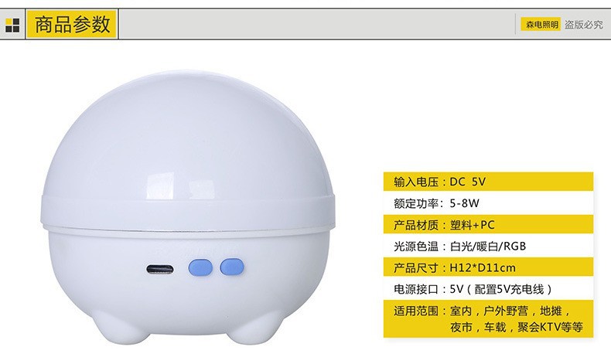Click the right blue lamp button

click(232, 267)
